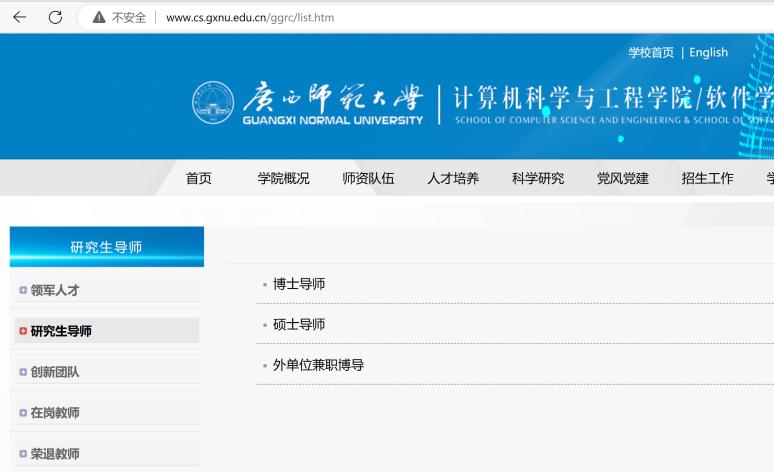Image resolution: width=774 pixels, height=472 pixels.
Task: Click the blue bullet icon beside 创新团队
Action: point(23,372)
